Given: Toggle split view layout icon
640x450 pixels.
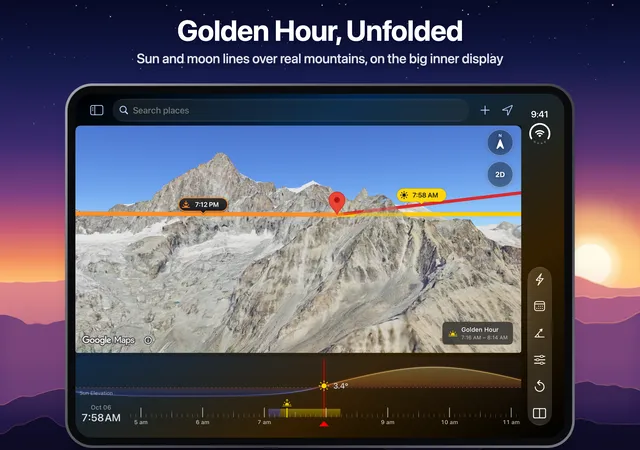Looking at the screenshot, I should click(x=540, y=413).
